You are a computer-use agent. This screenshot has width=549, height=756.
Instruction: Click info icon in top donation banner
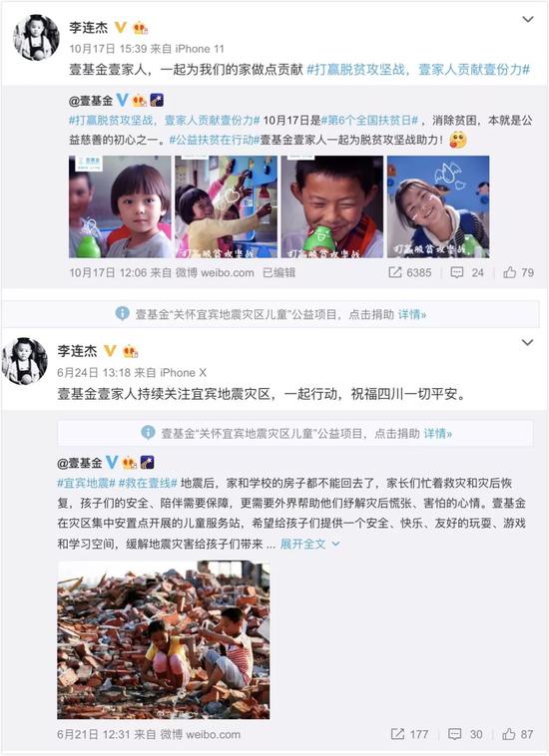click(123, 314)
